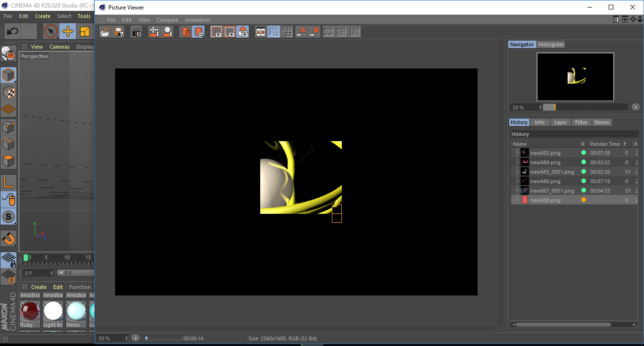Click round arrow button beside navigator slider

point(636,107)
